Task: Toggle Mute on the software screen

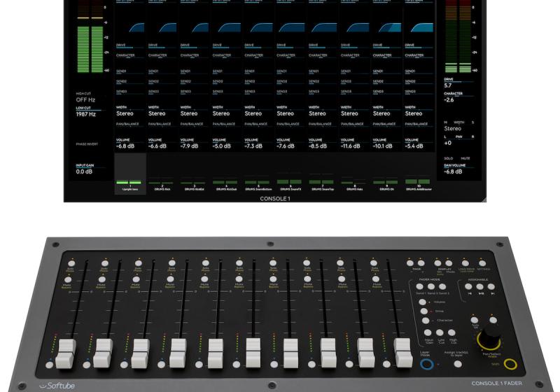Action: pyautogui.click(x=465, y=158)
